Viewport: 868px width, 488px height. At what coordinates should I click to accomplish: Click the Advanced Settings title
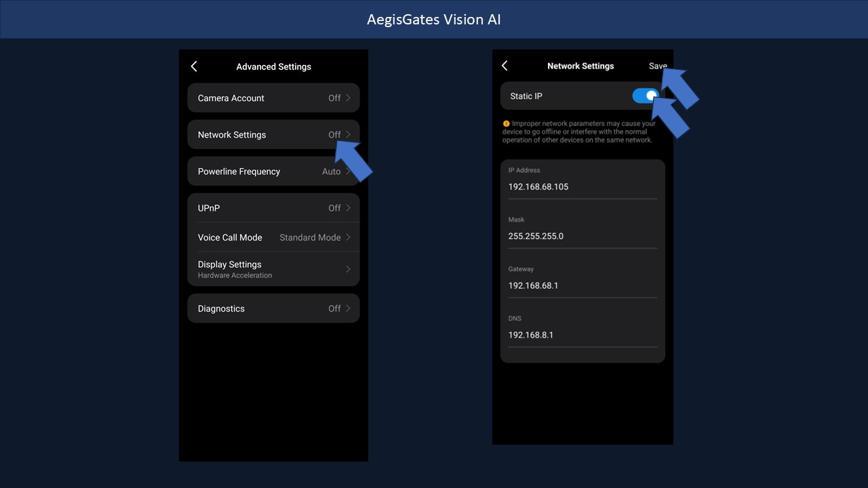(273, 66)
